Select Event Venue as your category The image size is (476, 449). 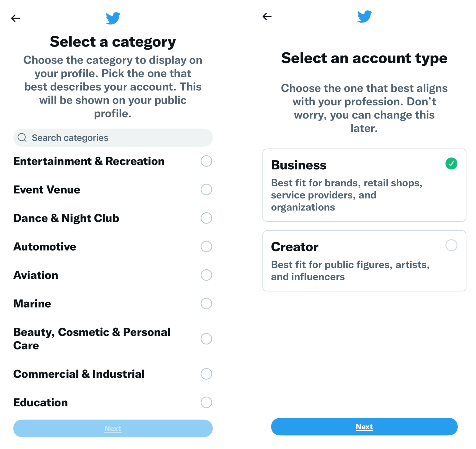206,189
